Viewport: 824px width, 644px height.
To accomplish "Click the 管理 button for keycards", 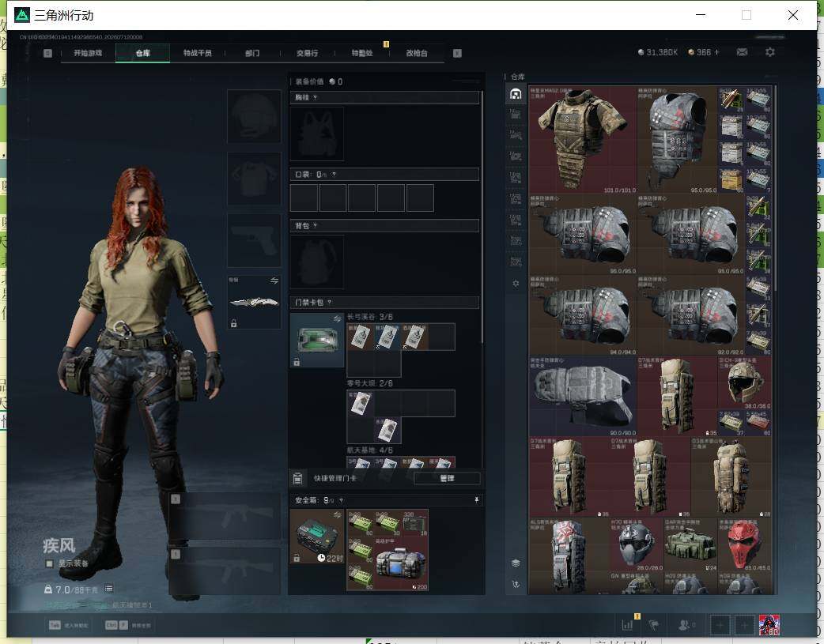I will point(447,479).
